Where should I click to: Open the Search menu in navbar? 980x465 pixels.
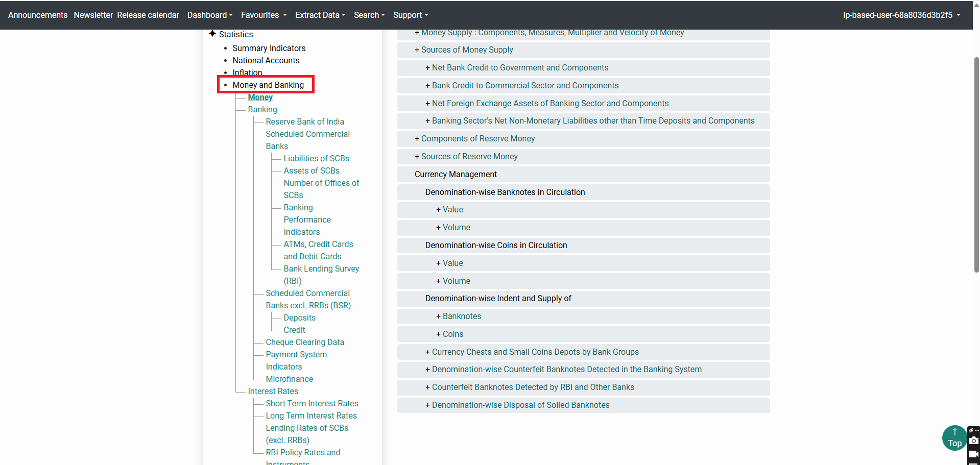[369, 15]
